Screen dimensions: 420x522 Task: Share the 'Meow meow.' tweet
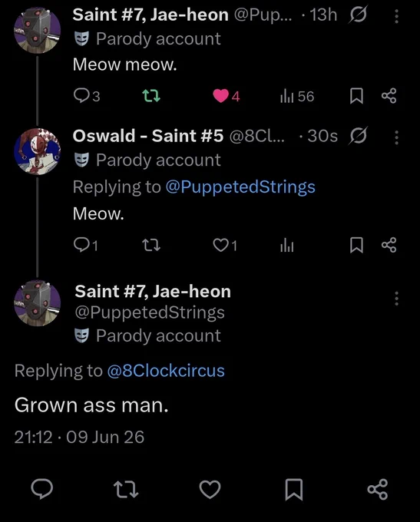pos(389,96)
